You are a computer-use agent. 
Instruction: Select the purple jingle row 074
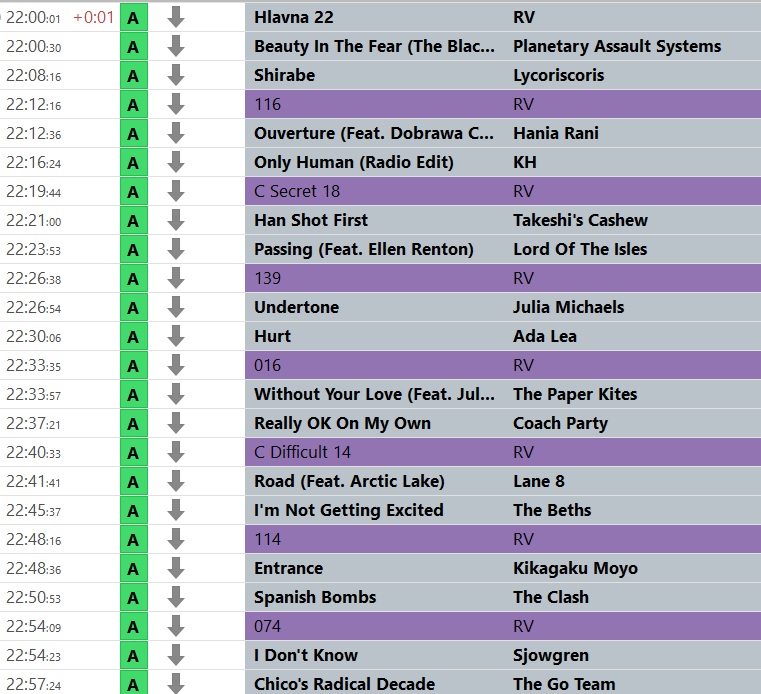(503, 626)
